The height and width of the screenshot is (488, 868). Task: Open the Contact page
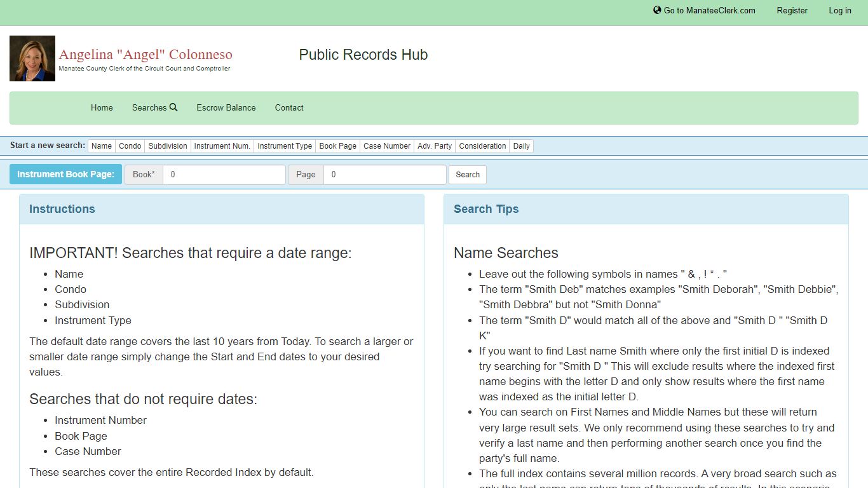289,107
